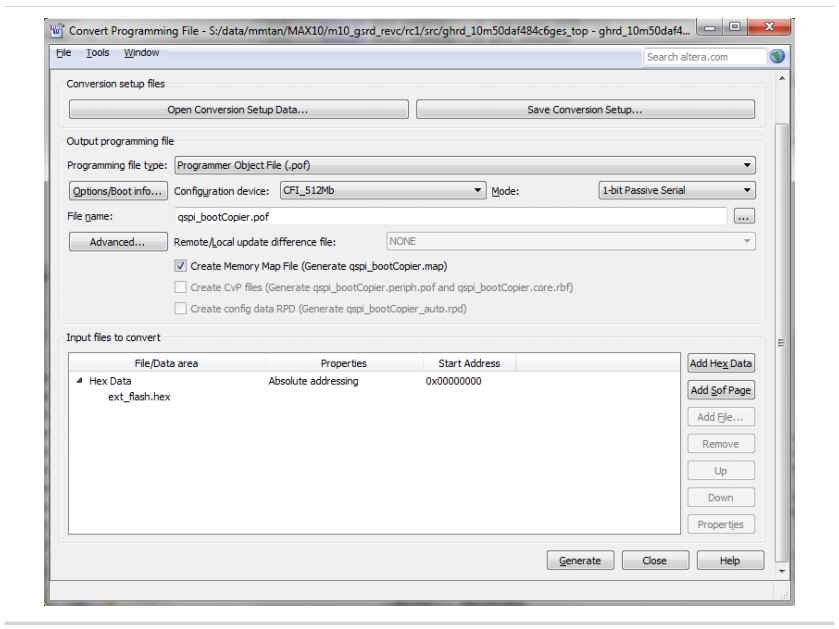Click the Start Address column header

469,363
